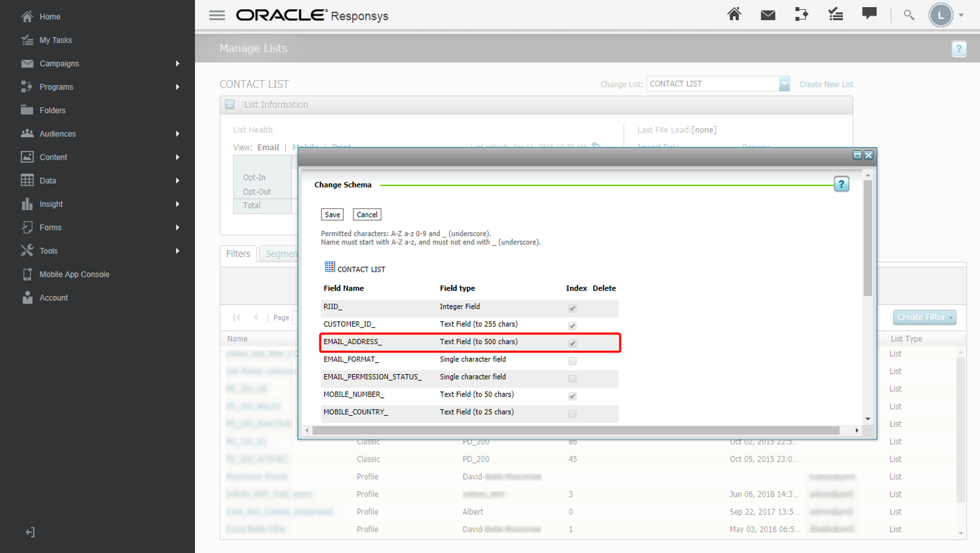
Task: Open the user account dropdown arrow
Action: click(961, 15)
